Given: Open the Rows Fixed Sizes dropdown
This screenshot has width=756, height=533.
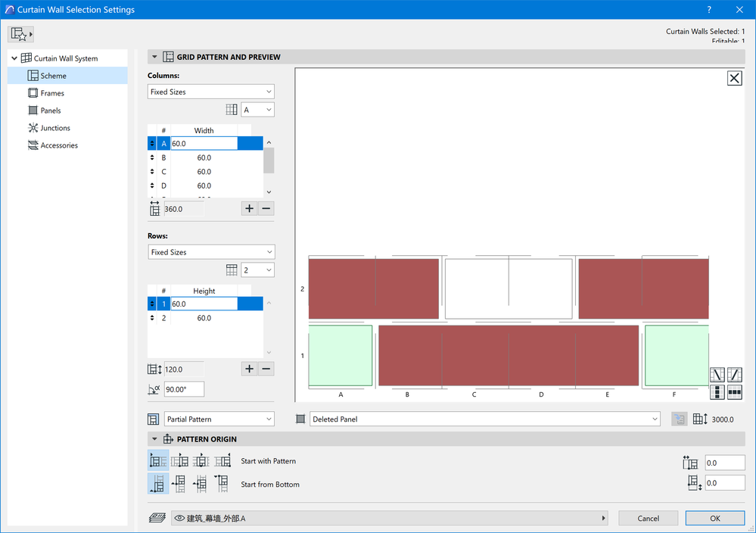Looking at the screenshot, I should (x=210, y=252).
